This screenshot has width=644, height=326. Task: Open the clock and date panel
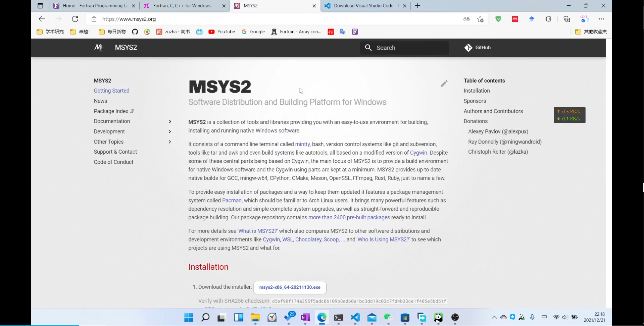[594, 317]
